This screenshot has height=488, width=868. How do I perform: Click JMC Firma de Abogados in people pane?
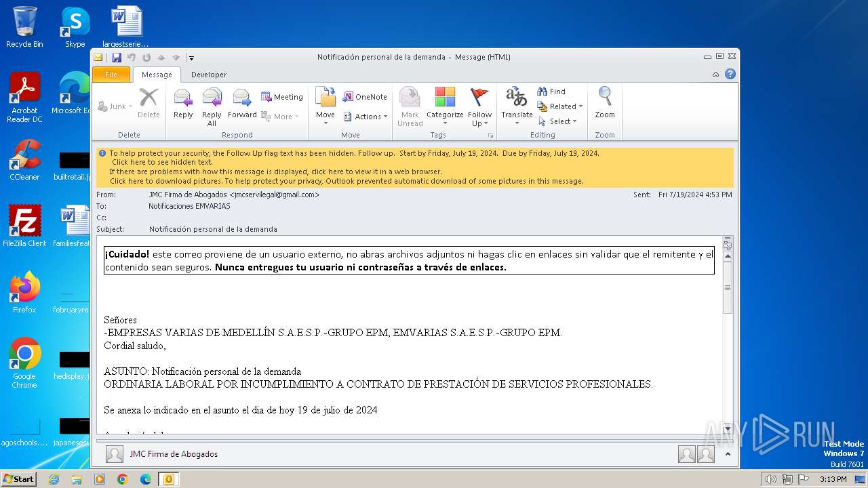(x=174, y=454)
